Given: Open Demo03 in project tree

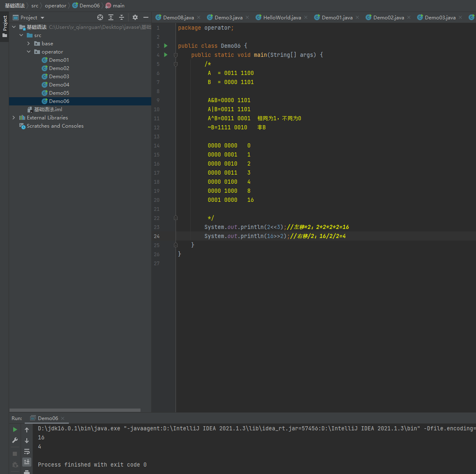Looking at the screenshot, I should click(x=59, y=77).
